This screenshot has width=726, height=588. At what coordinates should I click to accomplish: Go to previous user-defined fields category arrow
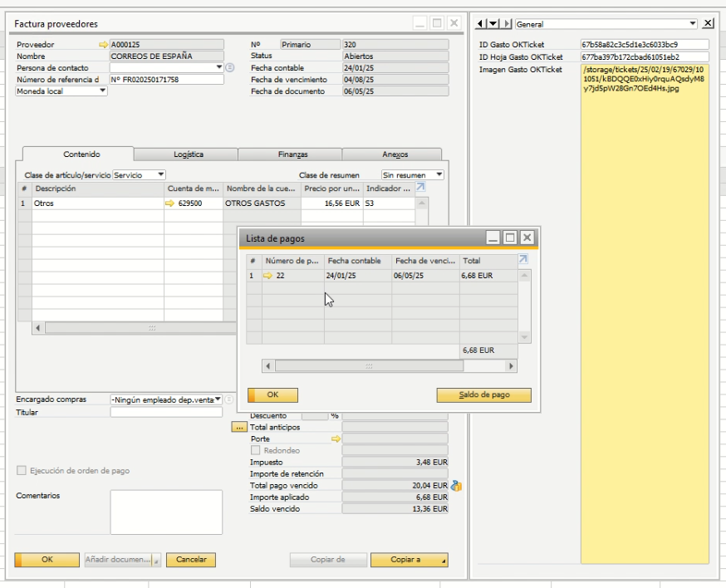point(479,23)
